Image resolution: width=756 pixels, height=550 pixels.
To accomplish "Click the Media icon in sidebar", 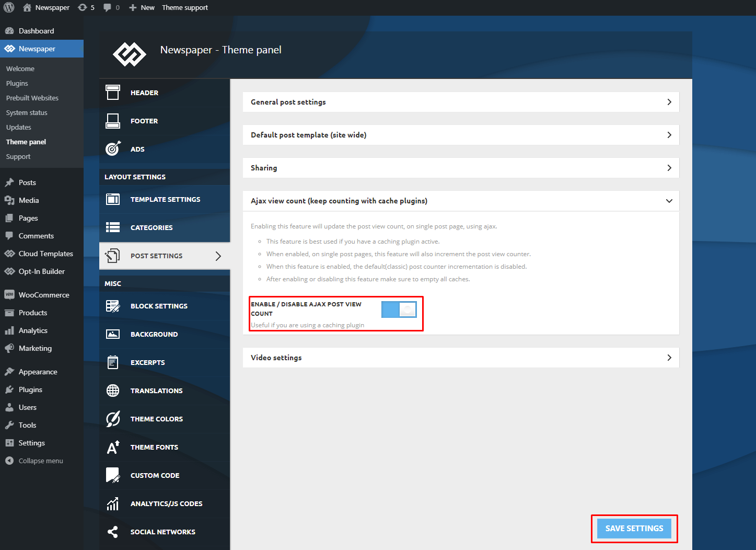I will (x=9, y=200).
